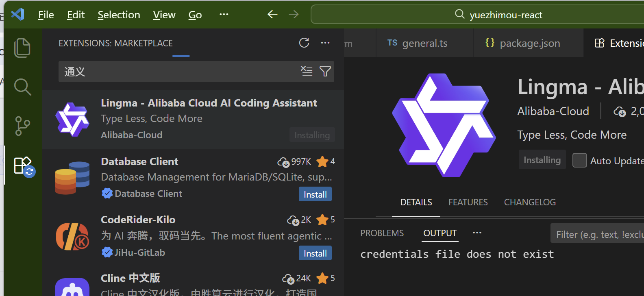
Task: Switch to the package.json editor tab
Action: click(529, 43)
